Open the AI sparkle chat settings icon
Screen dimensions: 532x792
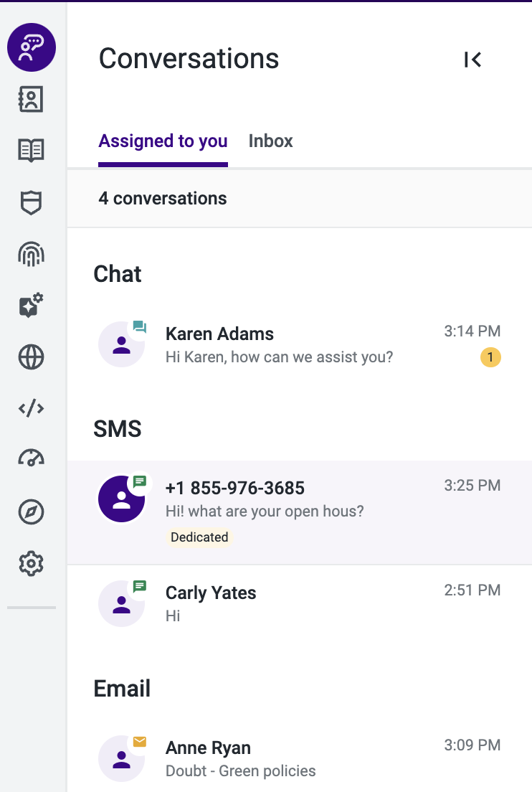point(32,305)
